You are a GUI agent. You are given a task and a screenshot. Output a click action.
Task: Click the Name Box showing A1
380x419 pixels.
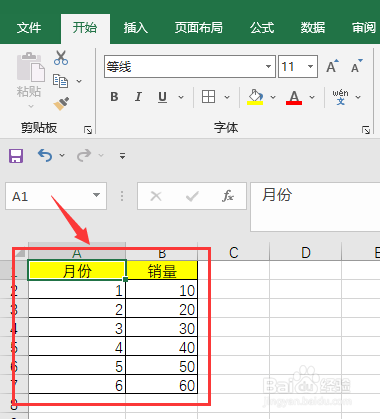48,196
